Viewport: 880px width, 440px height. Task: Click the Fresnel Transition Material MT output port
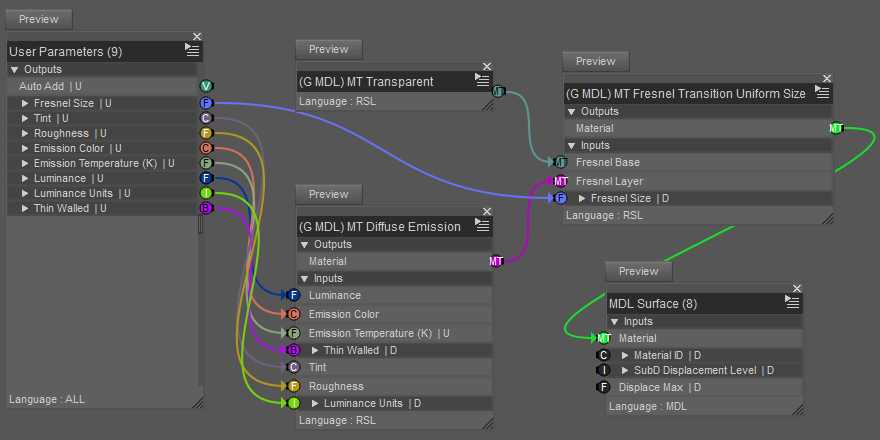(836, 129)
